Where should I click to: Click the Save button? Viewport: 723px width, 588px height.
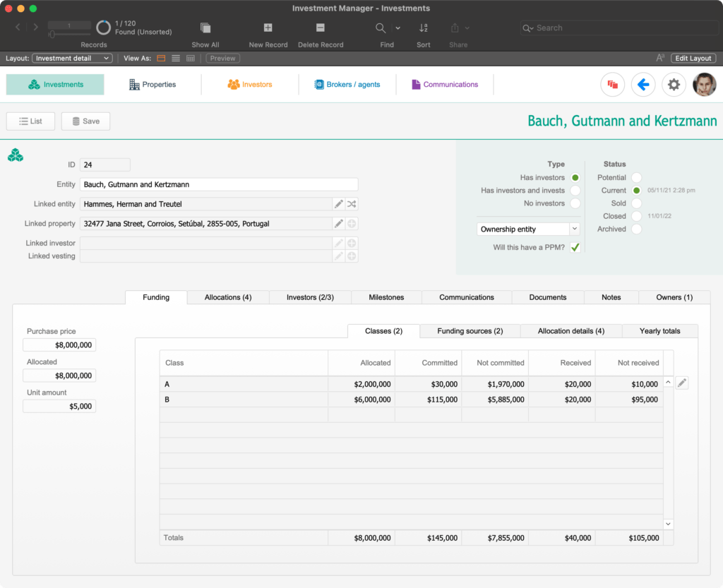[85, 121]
